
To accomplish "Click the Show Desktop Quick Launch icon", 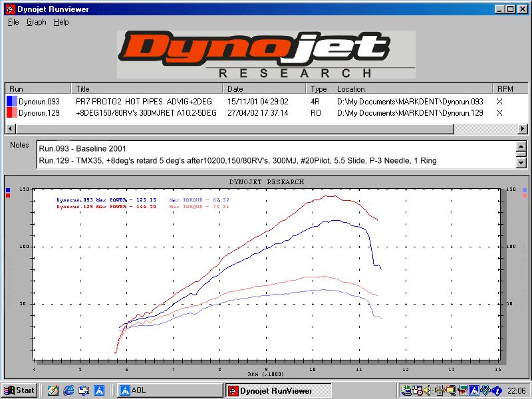I will pos(53,390).
